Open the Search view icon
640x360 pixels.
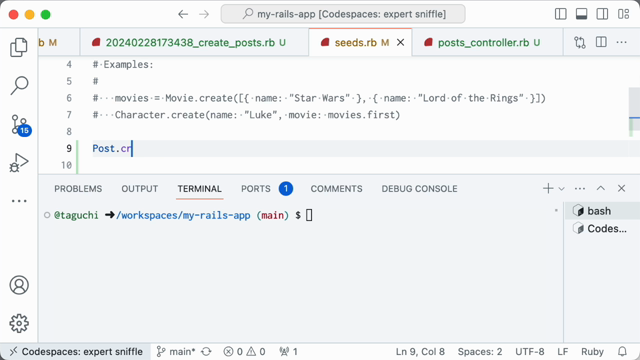[19, 85]
